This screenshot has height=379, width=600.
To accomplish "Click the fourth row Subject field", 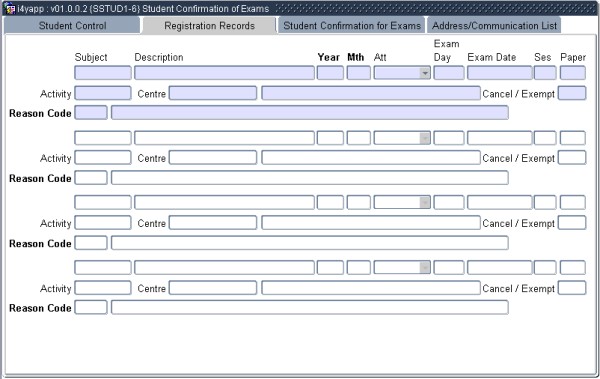I will pos(103,267).
